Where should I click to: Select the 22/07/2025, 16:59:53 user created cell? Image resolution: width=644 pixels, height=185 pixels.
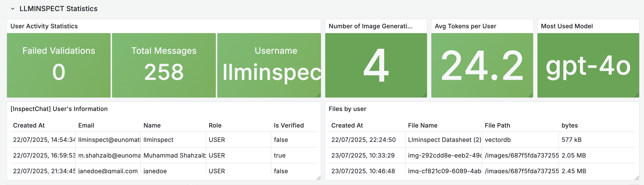(43, 155)
